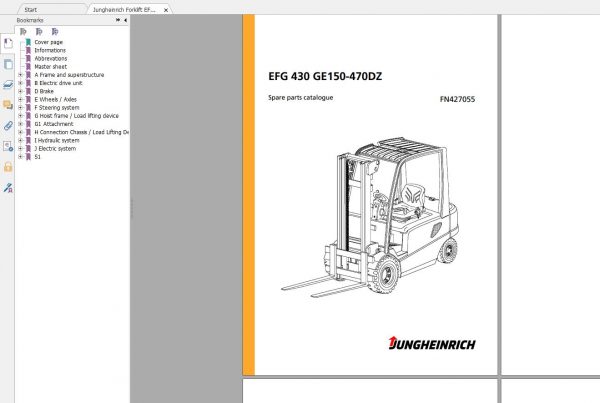The width and height of the screenshot is (600, 403).
Task: Click the third bookmark toolbar icon
Action: (55, 31)
